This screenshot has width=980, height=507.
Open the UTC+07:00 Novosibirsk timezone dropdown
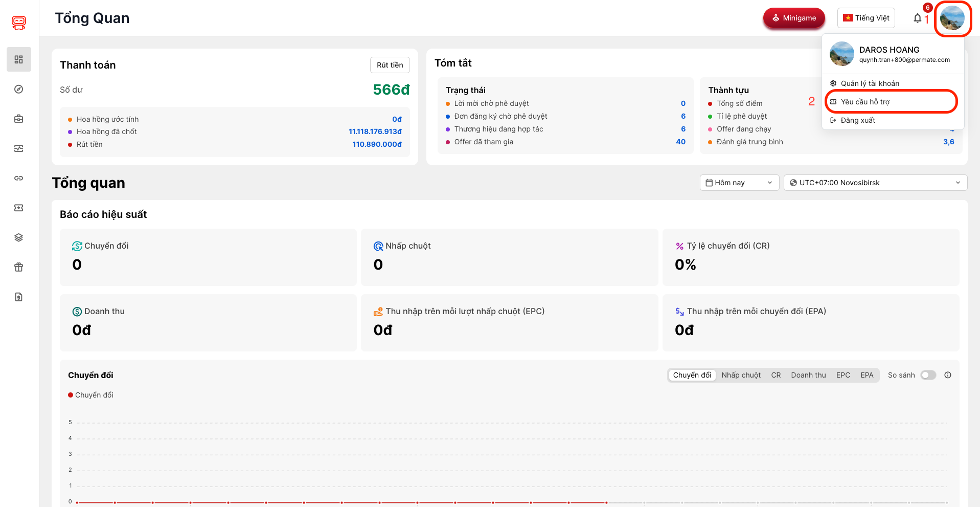pos(875,183)
